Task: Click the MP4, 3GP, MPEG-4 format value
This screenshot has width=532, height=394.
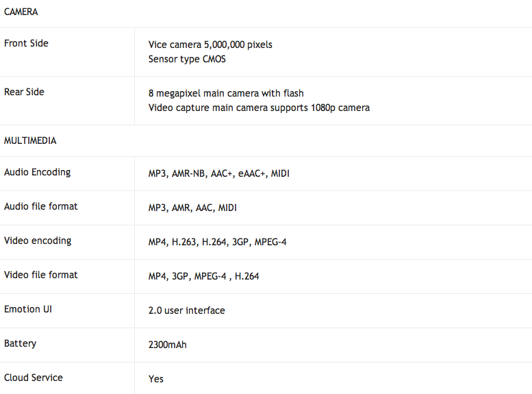Action: (x=203, y=276)
